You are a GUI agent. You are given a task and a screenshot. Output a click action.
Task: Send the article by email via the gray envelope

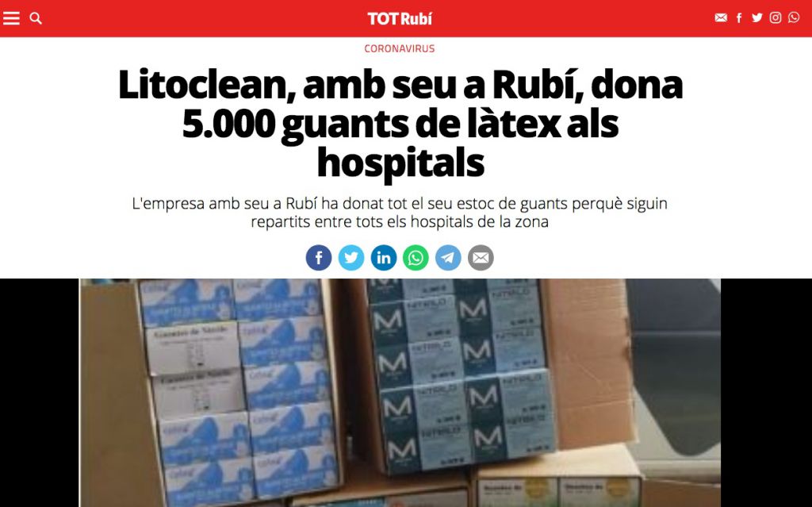tap(481, 258)
